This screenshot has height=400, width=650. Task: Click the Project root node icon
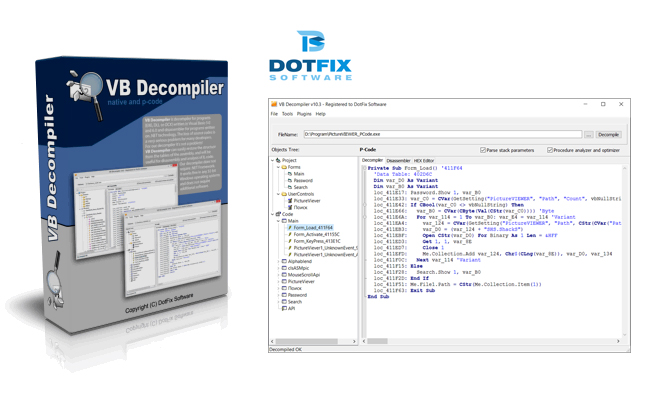click(x=278, y=160)
